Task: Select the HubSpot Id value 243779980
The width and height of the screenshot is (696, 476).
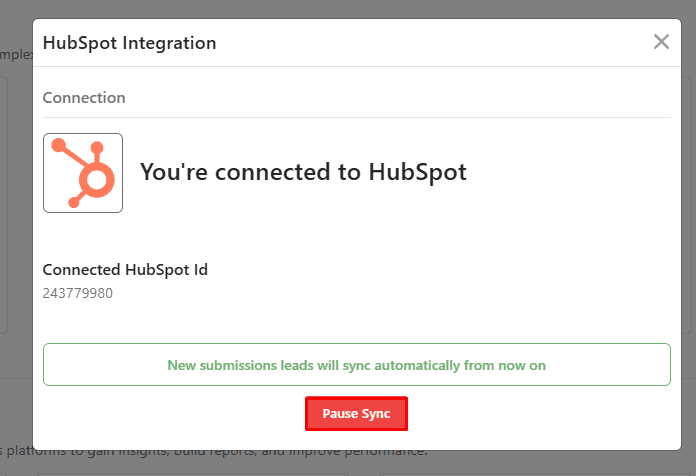Action: [78, 293]
